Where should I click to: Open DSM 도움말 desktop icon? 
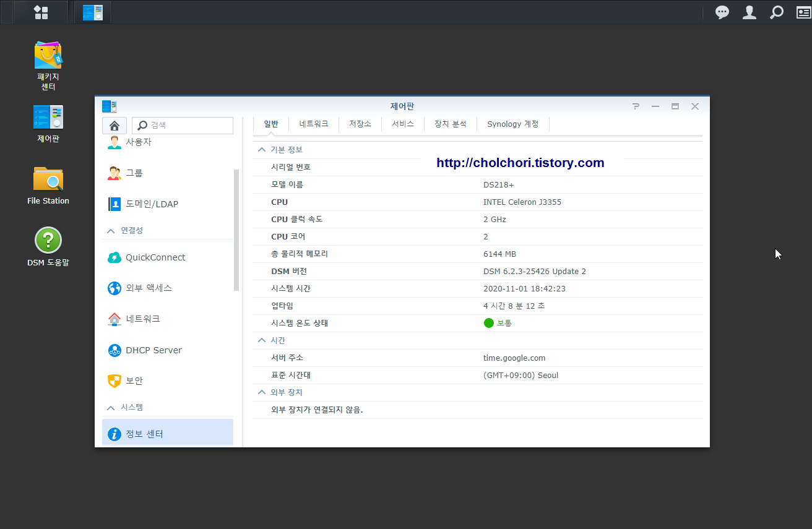click(x=48, y=247)
